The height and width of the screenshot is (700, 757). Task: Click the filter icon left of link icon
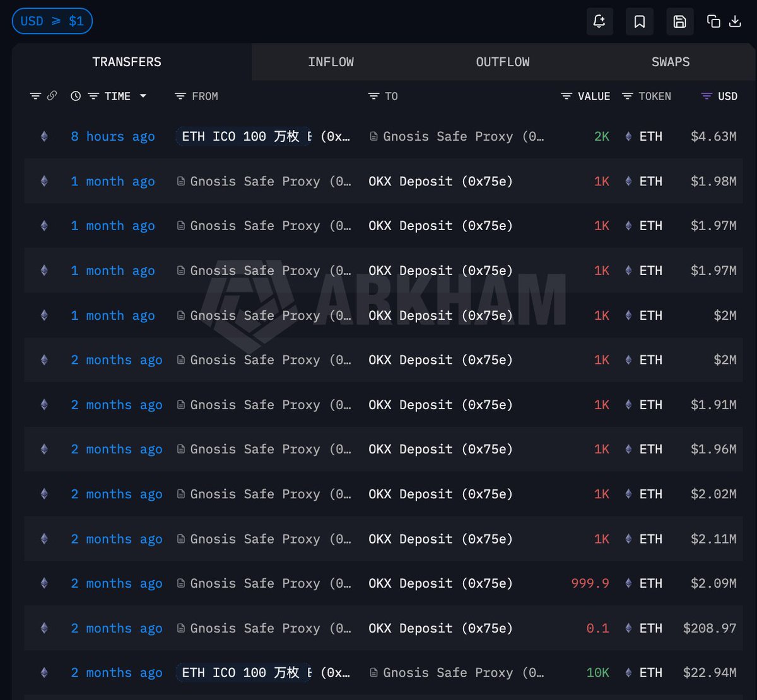(35, 96)
